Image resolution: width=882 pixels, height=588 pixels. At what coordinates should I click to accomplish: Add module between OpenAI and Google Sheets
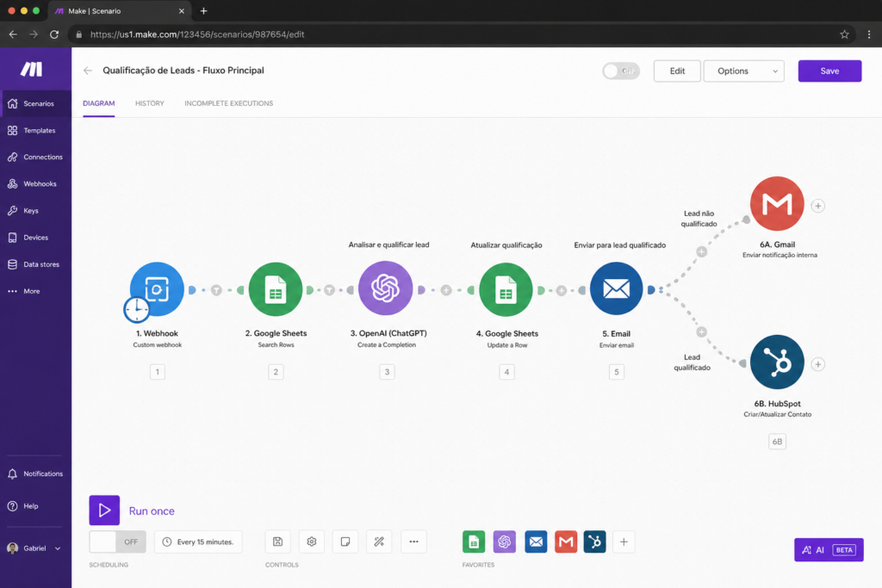tap(446, 290)
